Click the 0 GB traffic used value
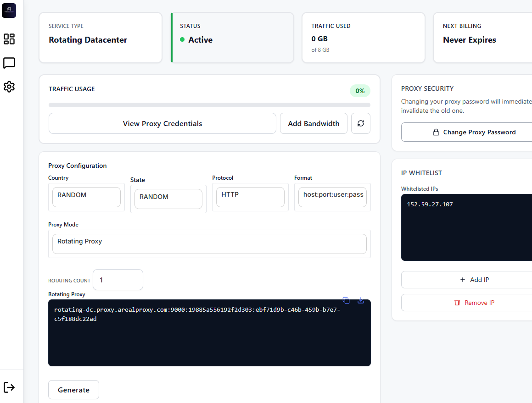Viewport: 532px width, 403px height. (x=319, y=39)
